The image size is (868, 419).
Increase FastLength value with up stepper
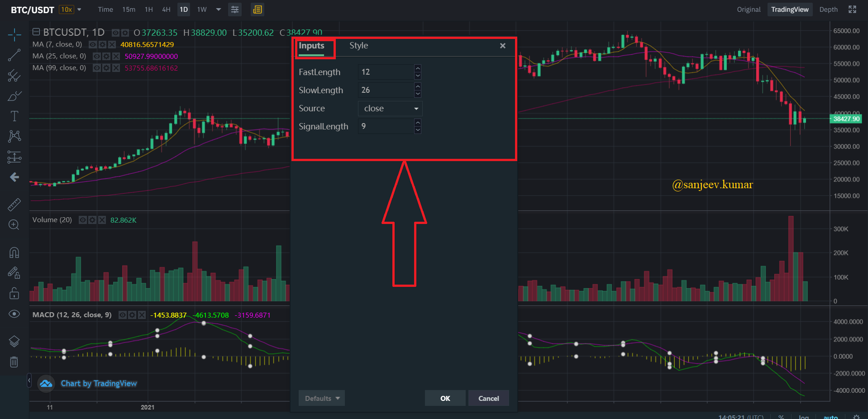(418, 68)
